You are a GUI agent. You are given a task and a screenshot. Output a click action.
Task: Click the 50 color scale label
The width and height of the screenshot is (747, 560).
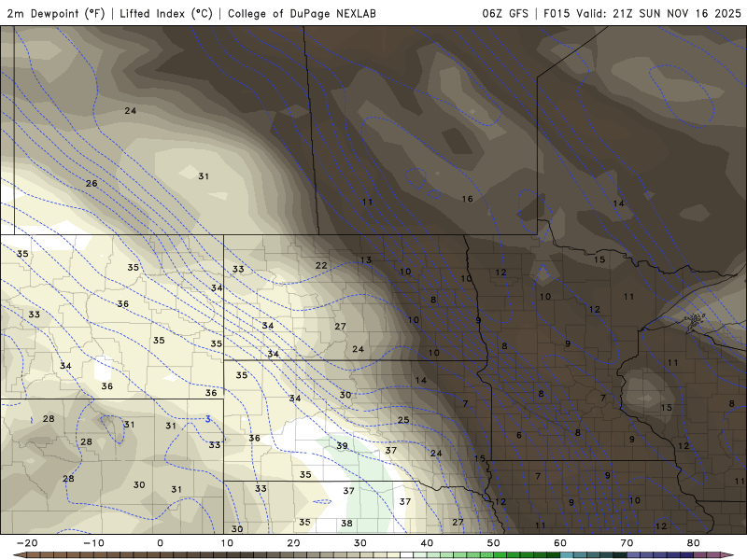[x=494, y=543]
